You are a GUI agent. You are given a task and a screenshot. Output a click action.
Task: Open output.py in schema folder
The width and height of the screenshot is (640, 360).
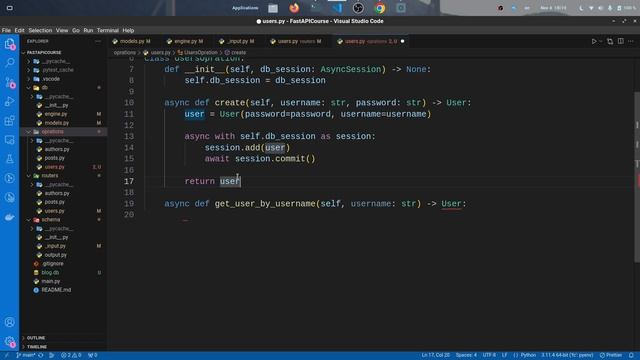(x=56, y=255)
